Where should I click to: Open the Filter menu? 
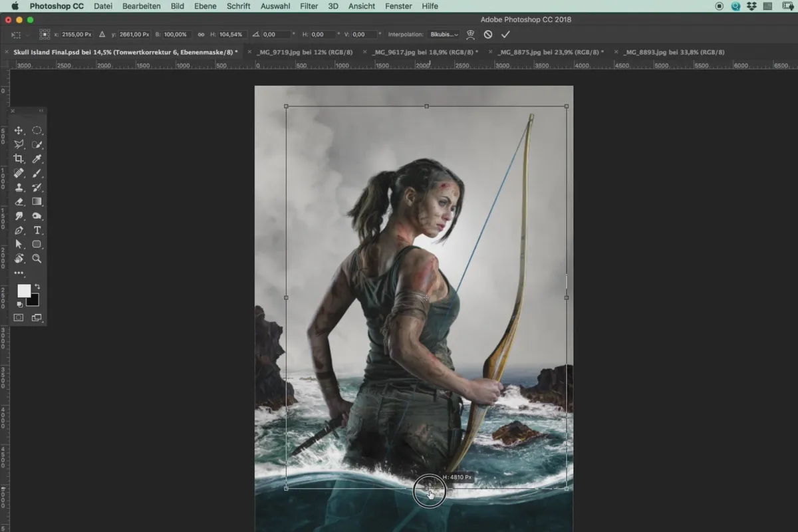click(x=309, y=6)
